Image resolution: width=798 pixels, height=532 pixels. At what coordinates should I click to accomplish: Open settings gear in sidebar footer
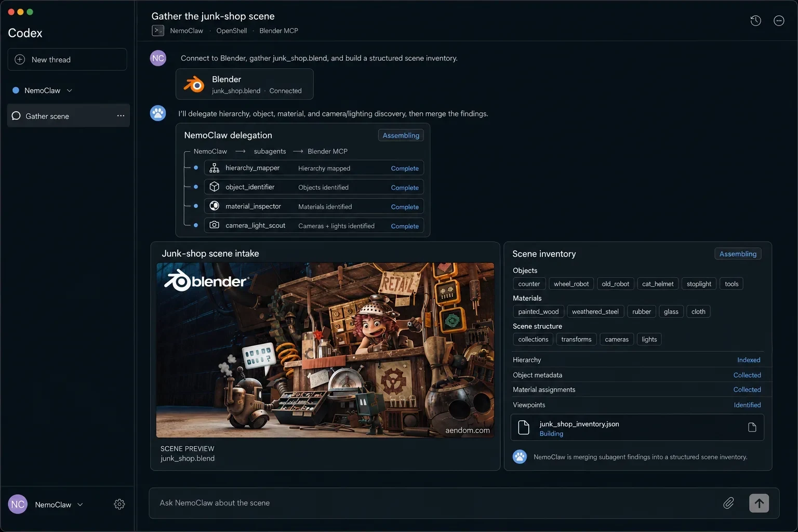119,504
